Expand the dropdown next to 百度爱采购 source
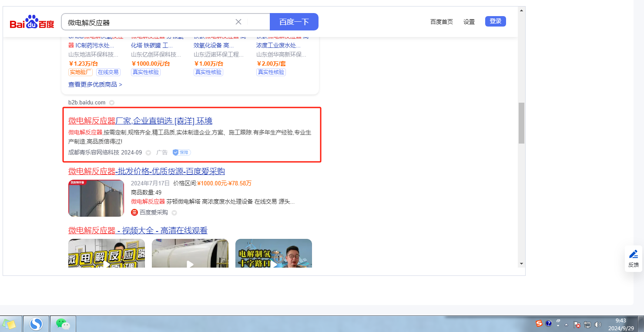Screen dimensions: 644x332 tap(174, 213)
